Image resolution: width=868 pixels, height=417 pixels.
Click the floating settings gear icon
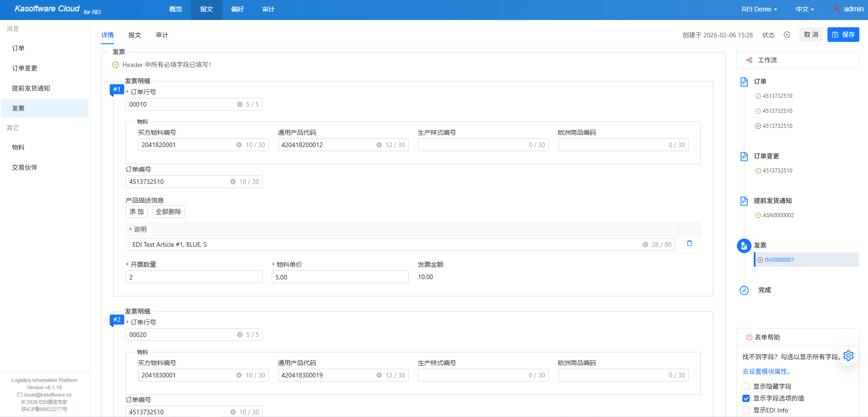[848, 356]
